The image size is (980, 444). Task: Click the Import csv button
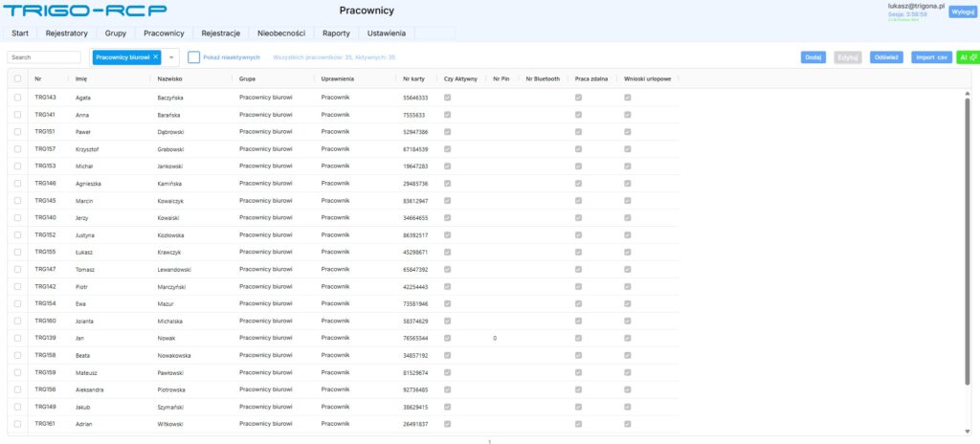931,57
